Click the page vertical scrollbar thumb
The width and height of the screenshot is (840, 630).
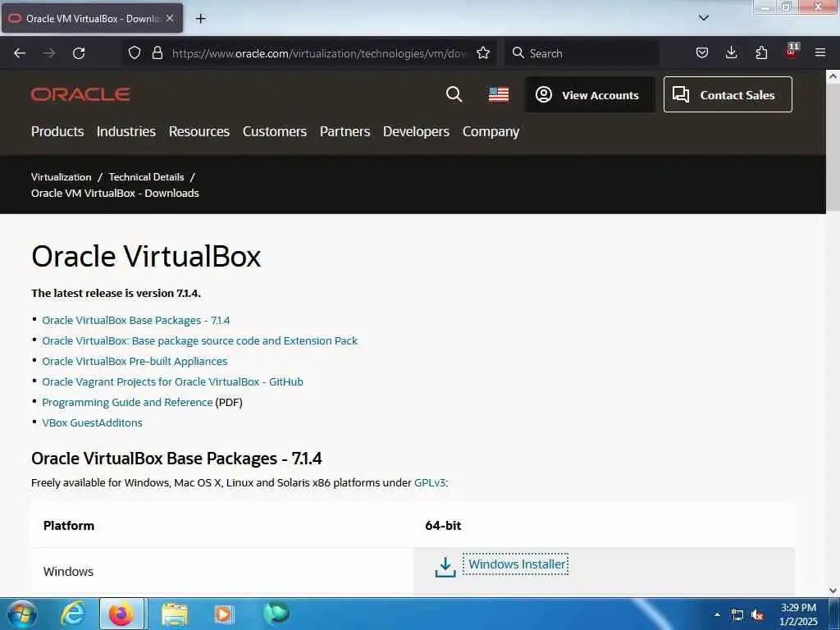click(x=833, y=148)
